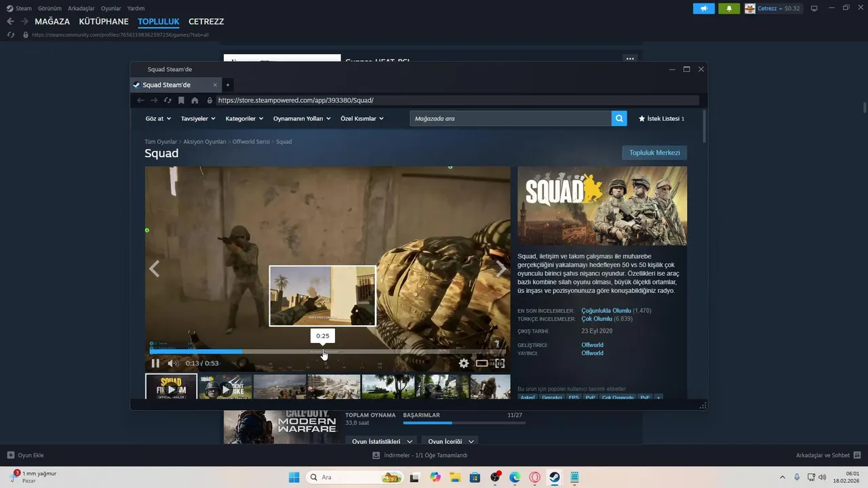
Task: Open the Topluluk Merkezi button
Action: 654,152
